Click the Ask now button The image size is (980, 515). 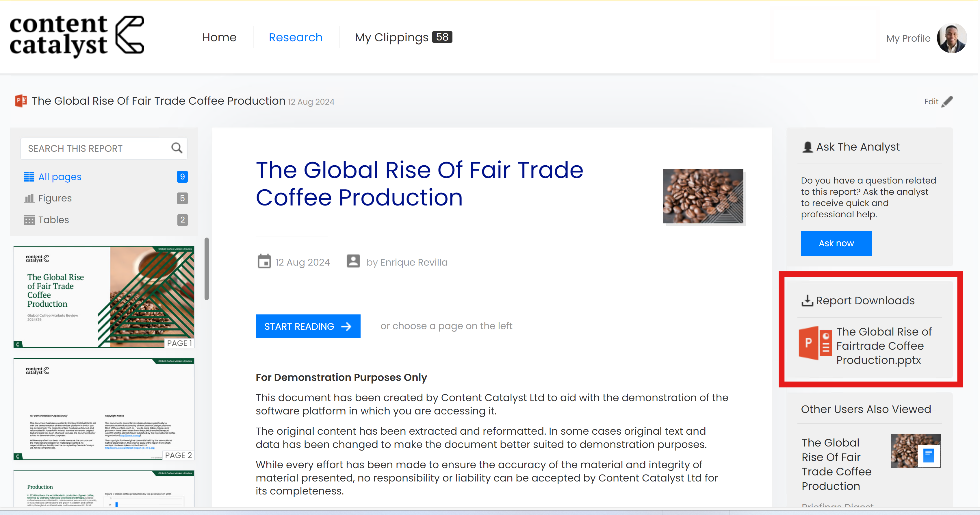[836, 243]
